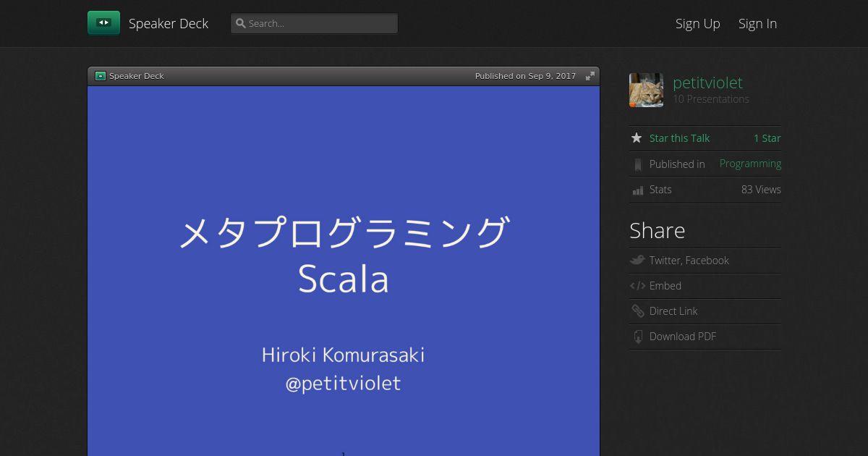Viewport: 868px width, 456px height.
Task: Click the slide title メタプログラミング Scala
Action: (x=344, y=256)
